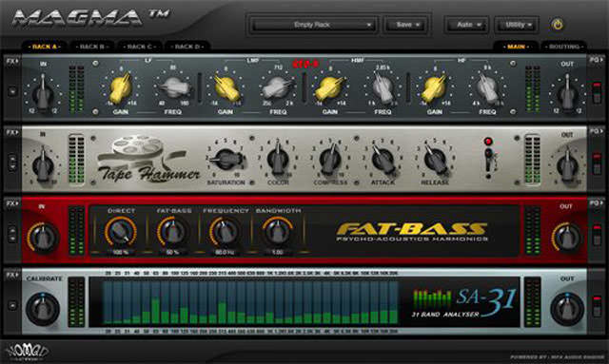This screenshot has width=609, height=364.
Task: Expand the Save dropdown menu
Action: coord(406,26)
